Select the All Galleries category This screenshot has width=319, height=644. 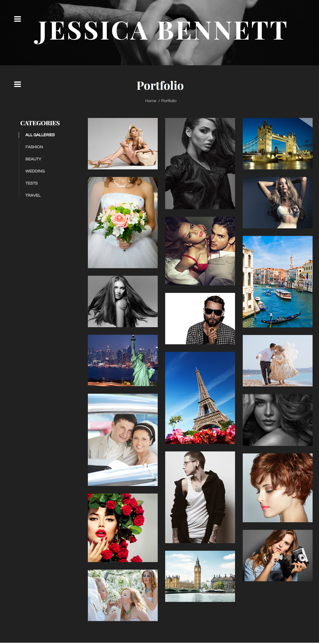40,135
